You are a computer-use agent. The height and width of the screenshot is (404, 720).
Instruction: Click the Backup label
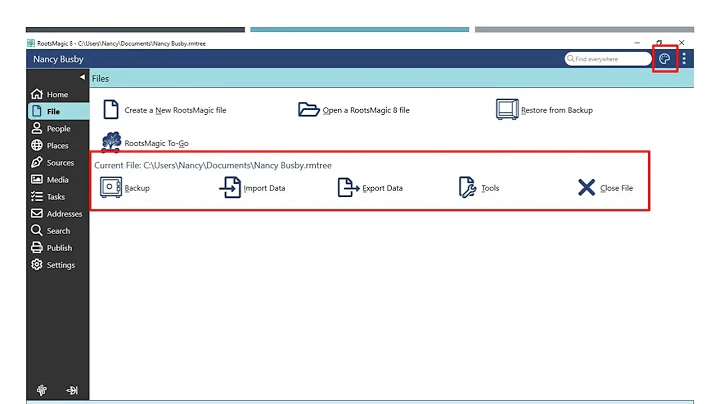pyautogui.click(x=137, y=188)
